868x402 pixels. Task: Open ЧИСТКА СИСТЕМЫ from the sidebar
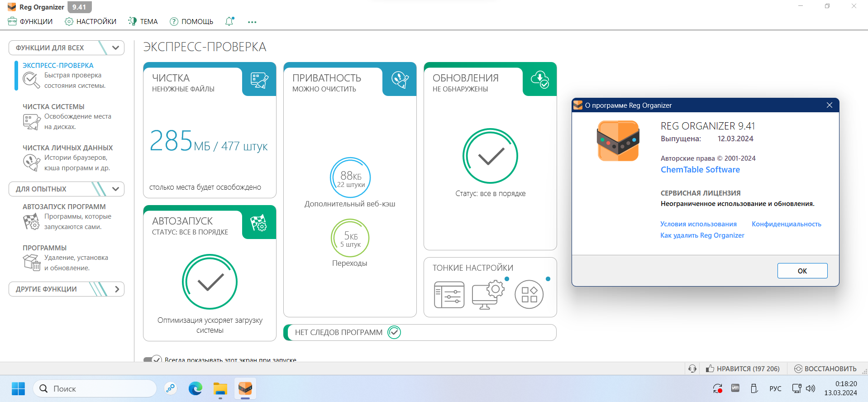pyautogui.click(x=53, y=106)
